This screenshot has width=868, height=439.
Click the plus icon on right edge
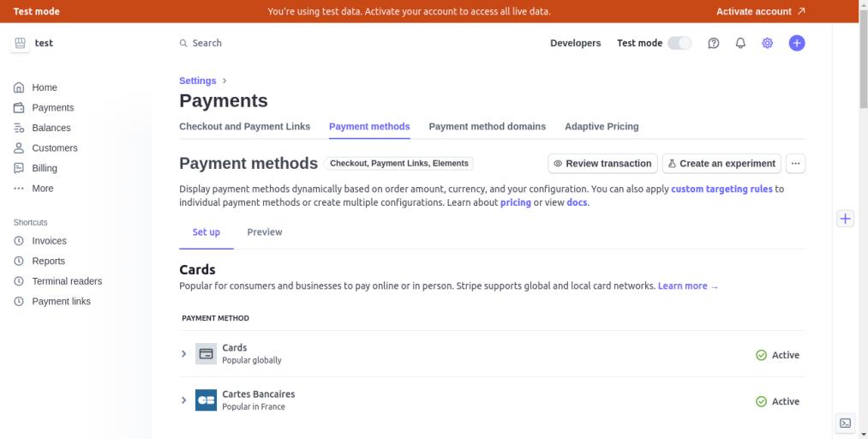[x=845, y=219]
